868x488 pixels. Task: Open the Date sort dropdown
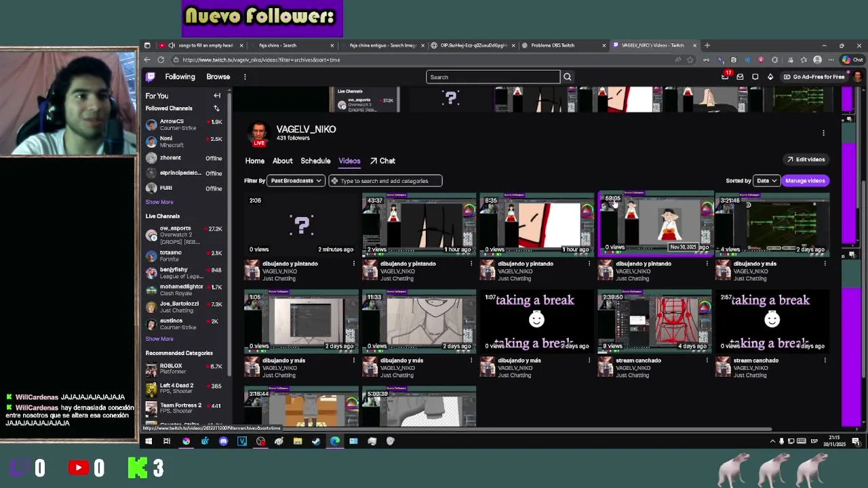(x=766, y=181)
